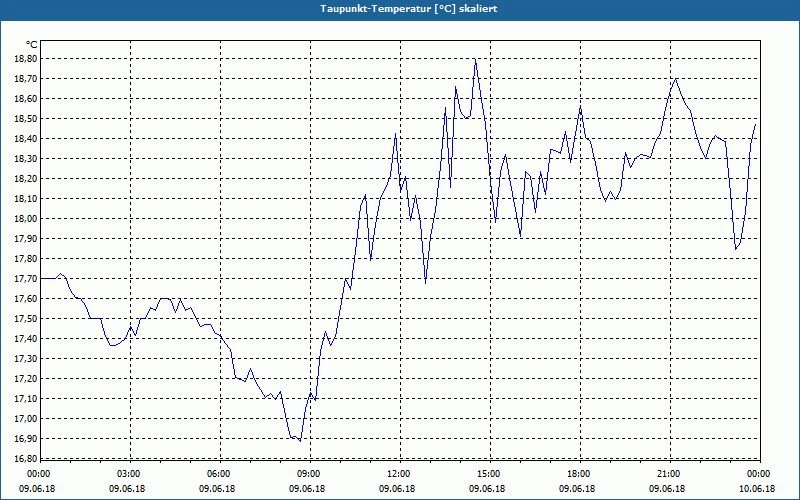The image size is (800, 500).
Task: Click the chart title "Taupunkt-Temperatur [°C] skaliert"
Action: pyautogui.click(x=409, y=9)
